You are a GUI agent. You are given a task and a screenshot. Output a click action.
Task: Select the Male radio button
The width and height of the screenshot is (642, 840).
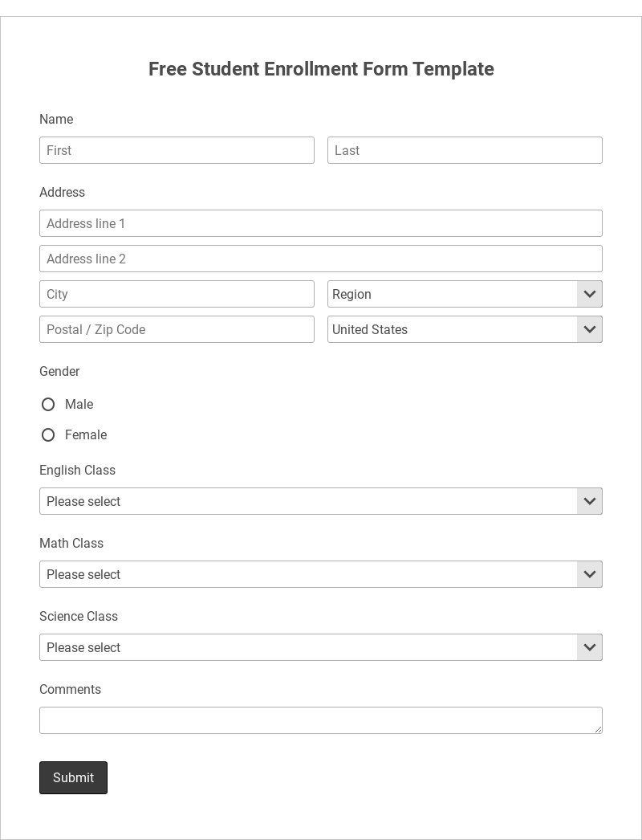[x=48, y=405]
